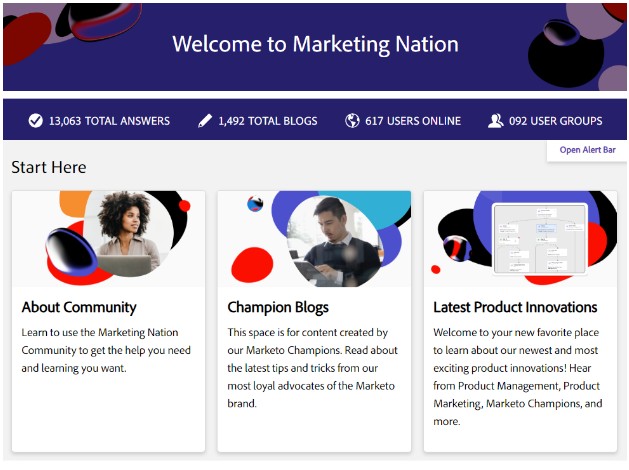The height and width of the screenshot is (470, 629).
Task: Open the 13,063 Total Answers stat
Action: pyautogui.click(x=109, y=121)
